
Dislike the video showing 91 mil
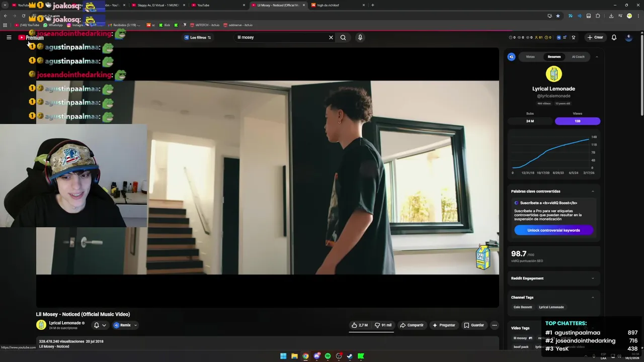pos(383,325)
